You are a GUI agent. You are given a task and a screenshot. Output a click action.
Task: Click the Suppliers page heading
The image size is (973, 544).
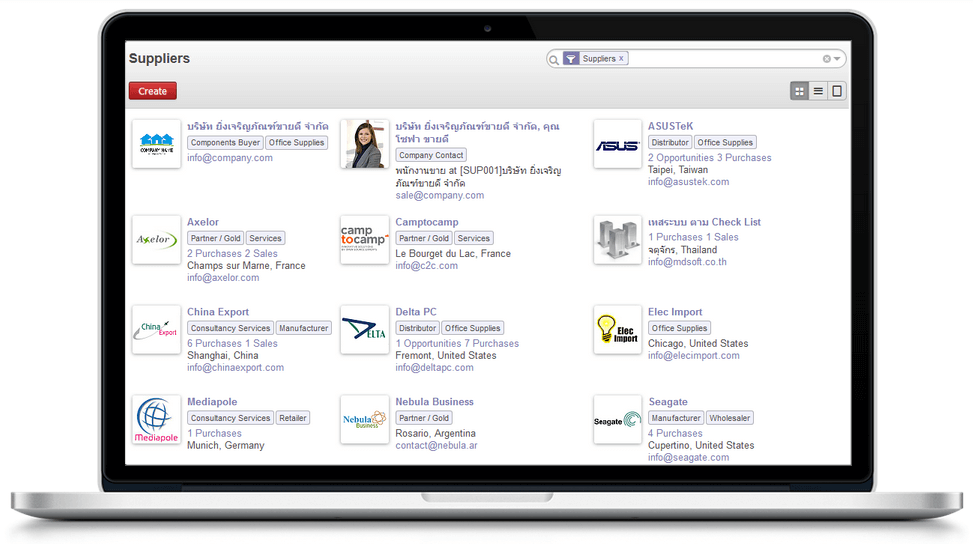[159, 58]
